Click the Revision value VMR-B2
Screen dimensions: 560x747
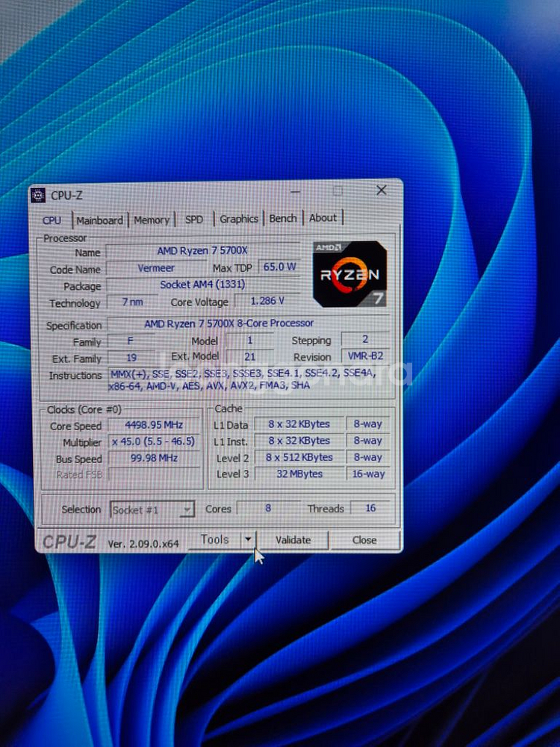[x=365, y=356]
